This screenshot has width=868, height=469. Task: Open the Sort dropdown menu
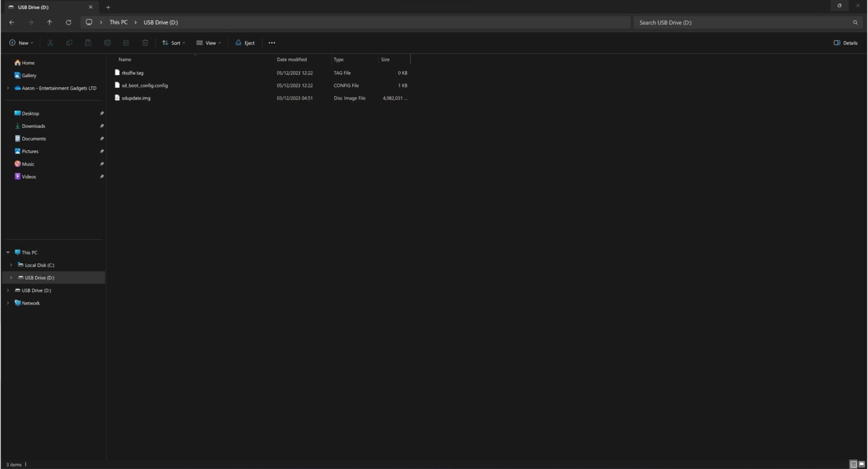[x=174, y=43]
